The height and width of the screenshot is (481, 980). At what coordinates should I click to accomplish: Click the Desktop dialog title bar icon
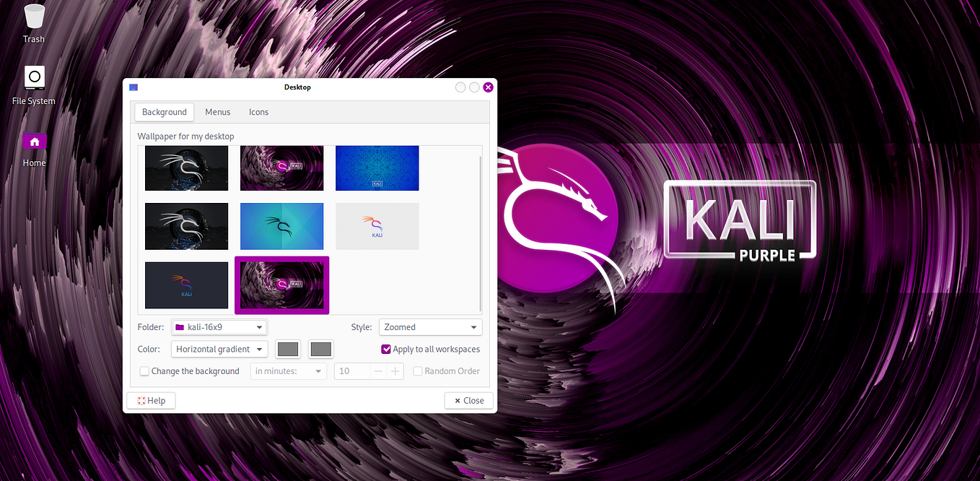point(134,87)
